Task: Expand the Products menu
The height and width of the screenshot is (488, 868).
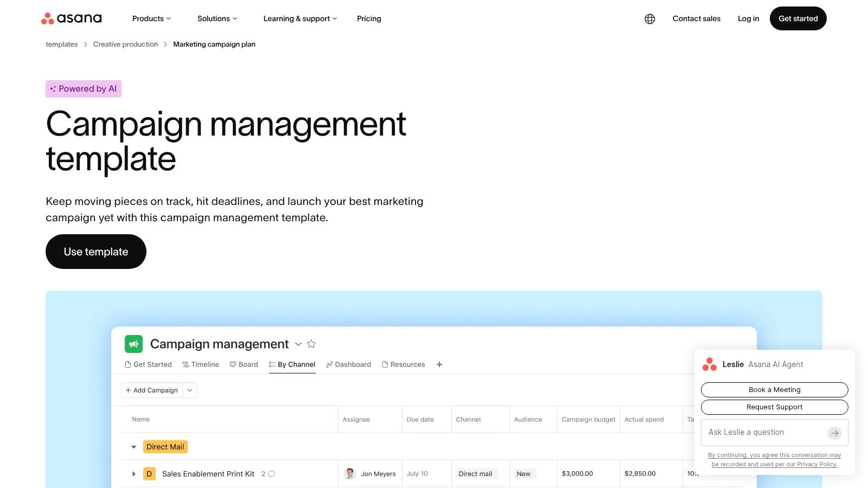Action: tap(152, 18)
